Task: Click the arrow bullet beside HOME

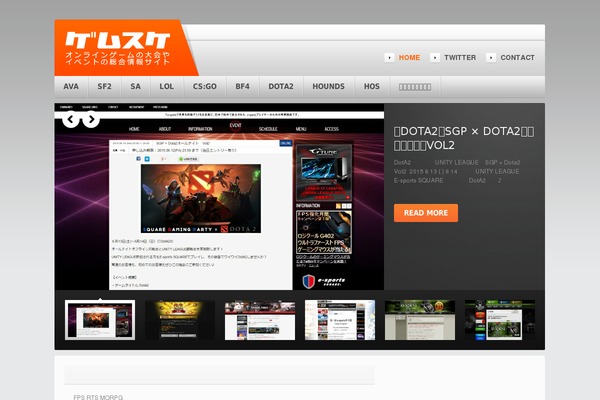Action: (389, 57)
